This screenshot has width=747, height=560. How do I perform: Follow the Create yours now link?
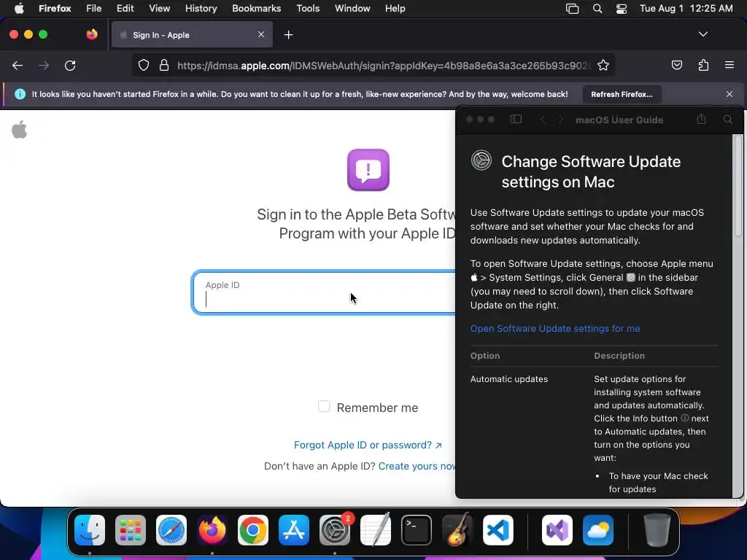point(417,466)
